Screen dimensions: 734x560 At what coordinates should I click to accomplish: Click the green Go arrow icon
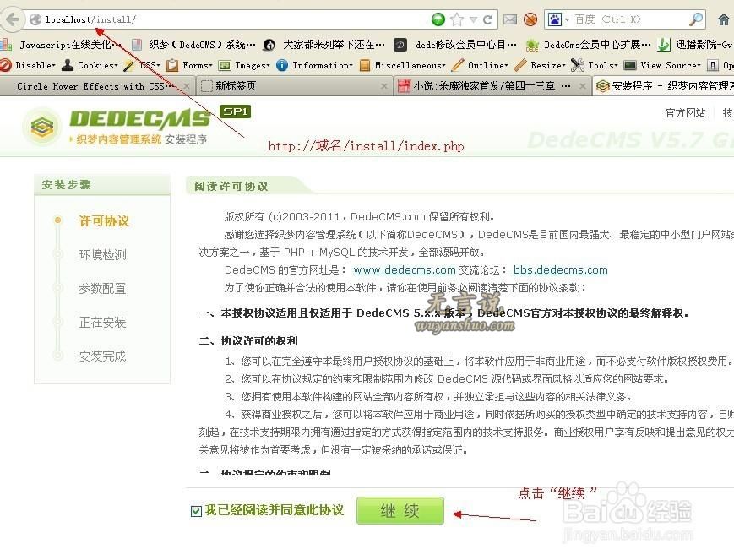438,19
